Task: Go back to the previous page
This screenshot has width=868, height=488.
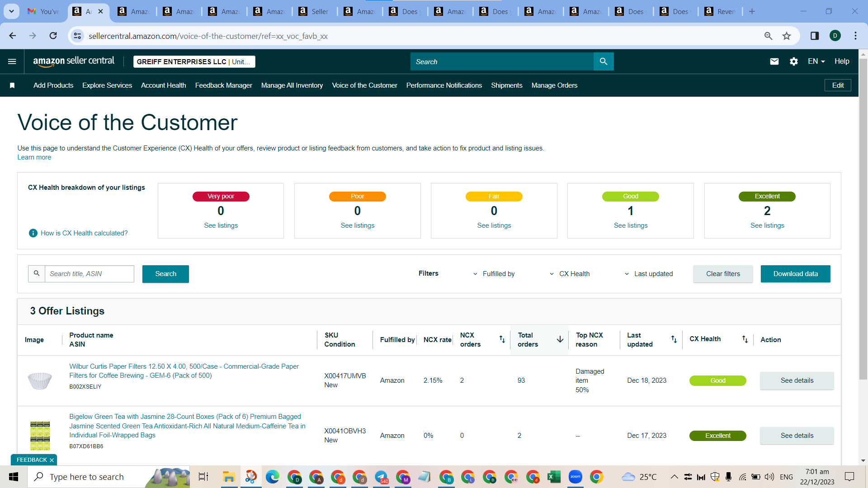Action: click(x=13, y=36)
